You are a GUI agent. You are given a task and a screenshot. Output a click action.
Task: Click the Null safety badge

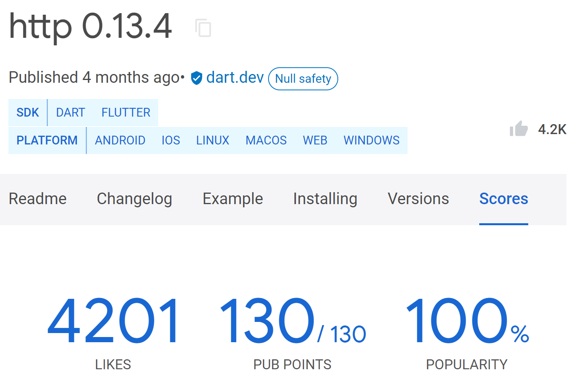[303, 79]
